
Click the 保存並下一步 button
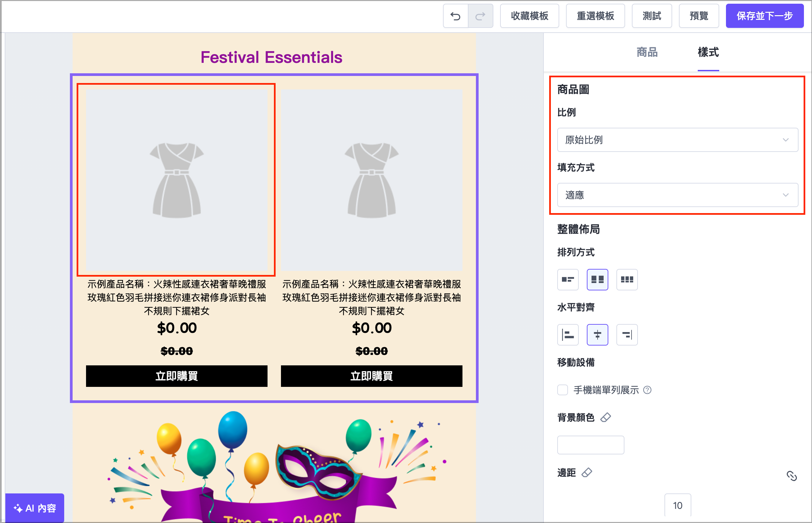[765, 15]
